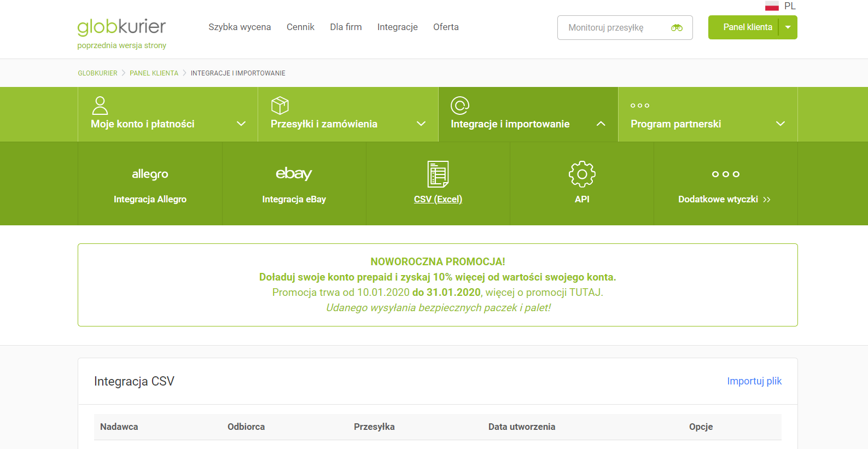Click the Polish flag language icon

(772, 7)
